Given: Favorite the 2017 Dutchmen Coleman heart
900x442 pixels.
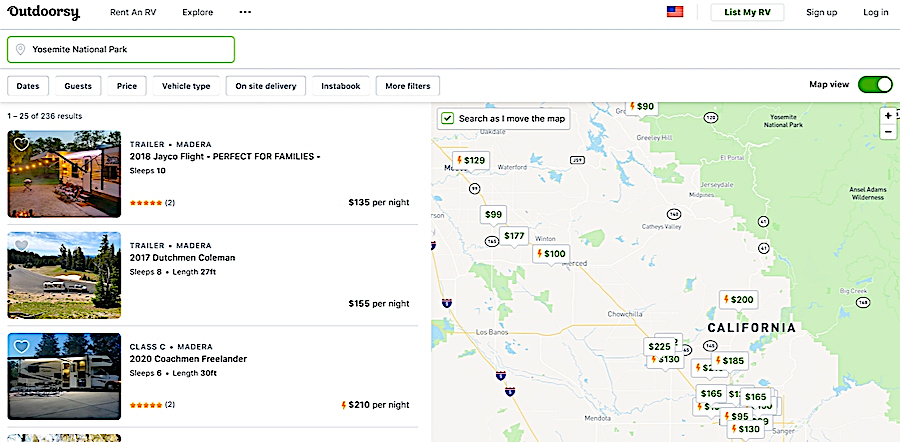Looking at the screenshot, I should [21, 246].
